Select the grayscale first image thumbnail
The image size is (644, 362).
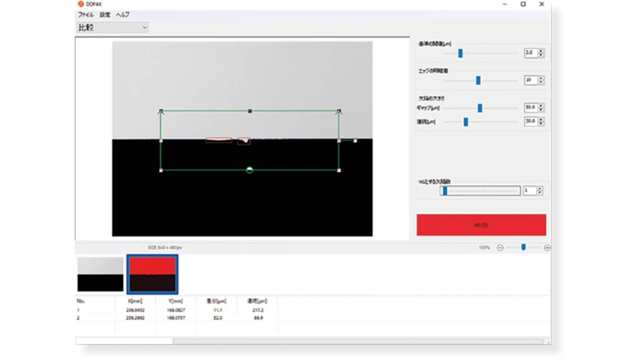[x=101, y=274]
